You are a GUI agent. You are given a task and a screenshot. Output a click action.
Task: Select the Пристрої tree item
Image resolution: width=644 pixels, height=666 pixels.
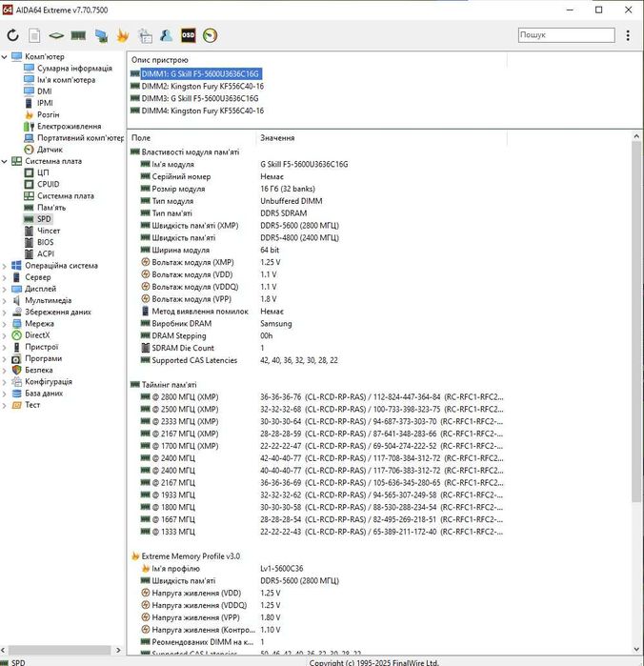(x=41, y=347)
